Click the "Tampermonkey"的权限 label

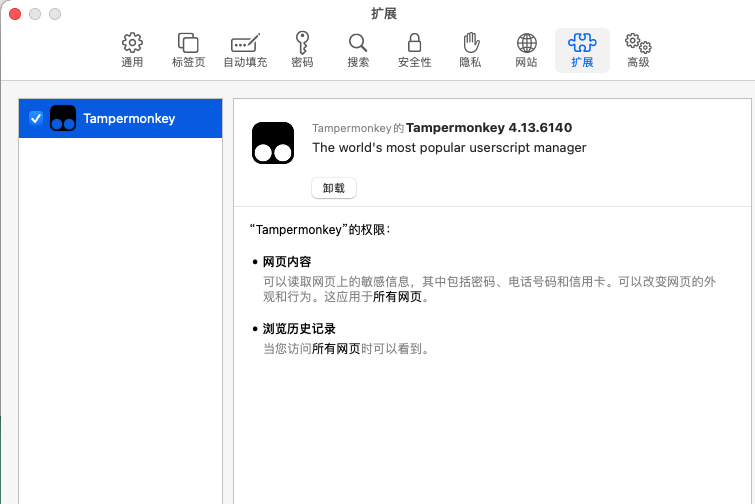coord(320,230)
